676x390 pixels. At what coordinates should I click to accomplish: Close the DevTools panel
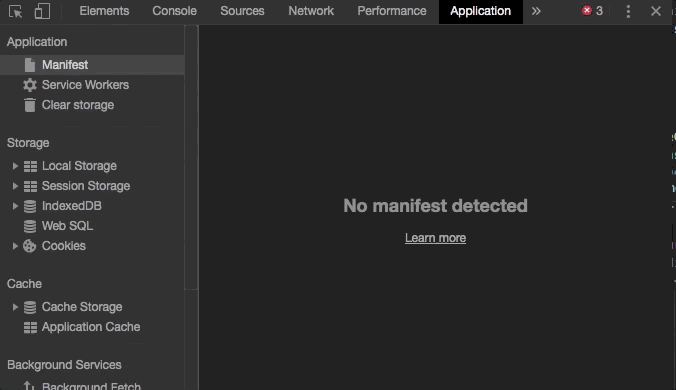pyautogui.click(x=656, y=11)
